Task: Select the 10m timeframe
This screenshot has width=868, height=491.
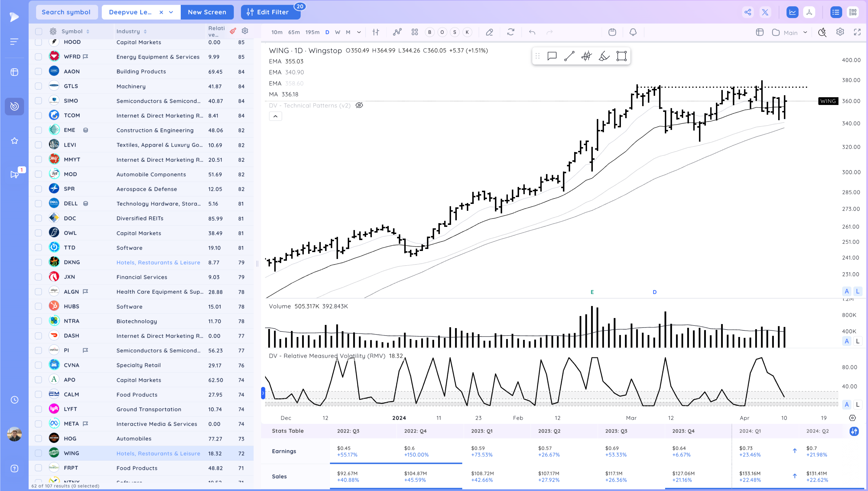Action: tap(277, 32)
